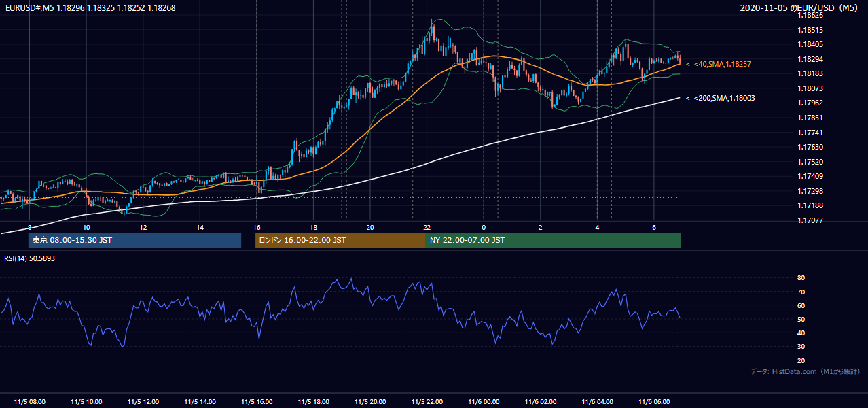This screenshot has width=868, height=408.
Task: Click price axis value 1.17741
Action: click(x=810, y=133)
